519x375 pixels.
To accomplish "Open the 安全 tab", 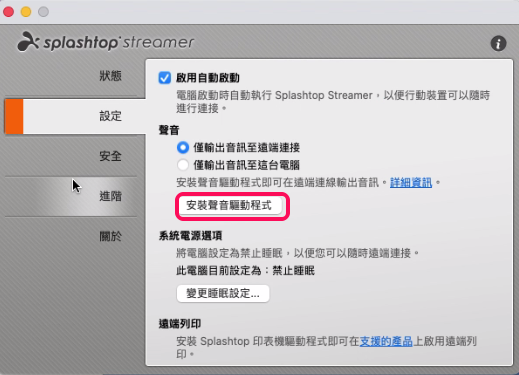I will [x=71, y=156].
